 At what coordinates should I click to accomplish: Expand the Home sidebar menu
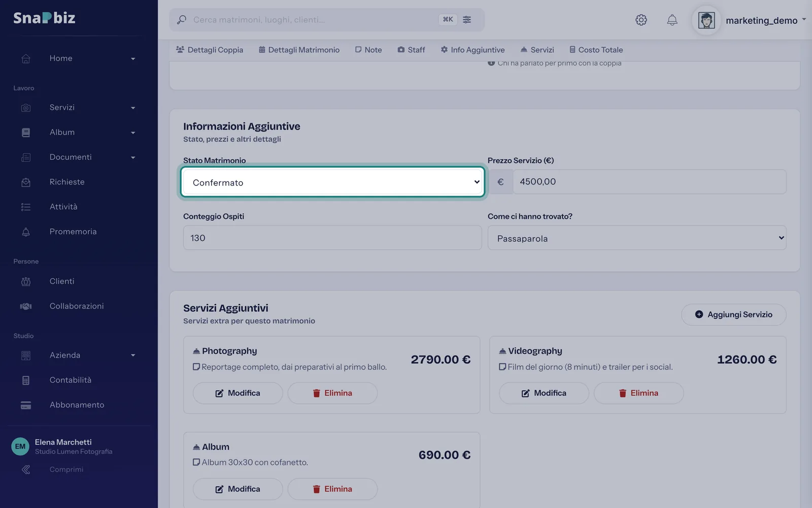point(133,59)
